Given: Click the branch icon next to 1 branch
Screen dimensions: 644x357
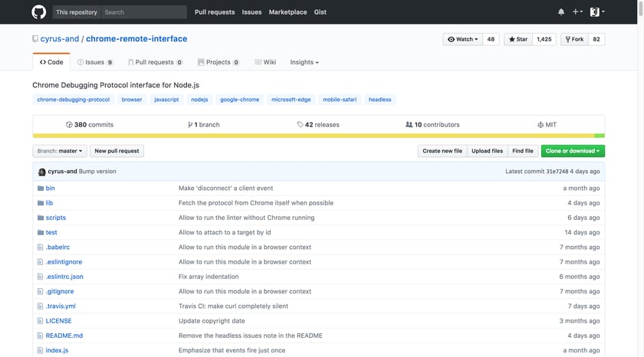Looking at the screenshot, I should tap(190, 125).
